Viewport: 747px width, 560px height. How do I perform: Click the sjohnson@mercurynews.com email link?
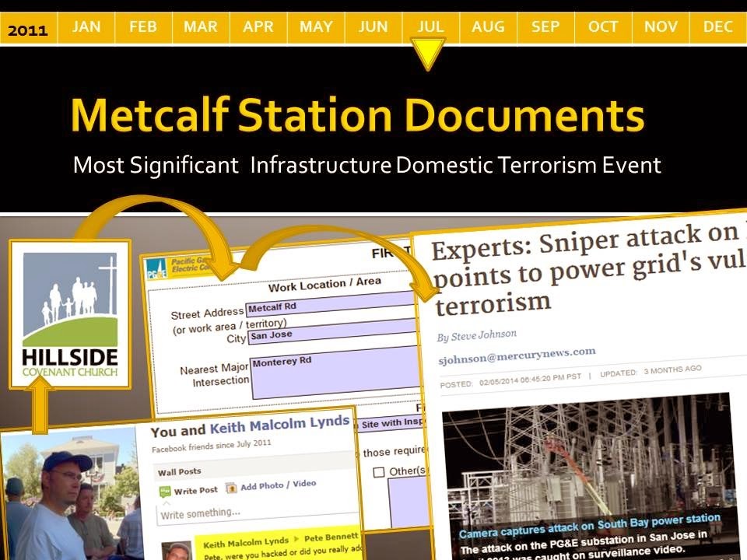[517, 355]
